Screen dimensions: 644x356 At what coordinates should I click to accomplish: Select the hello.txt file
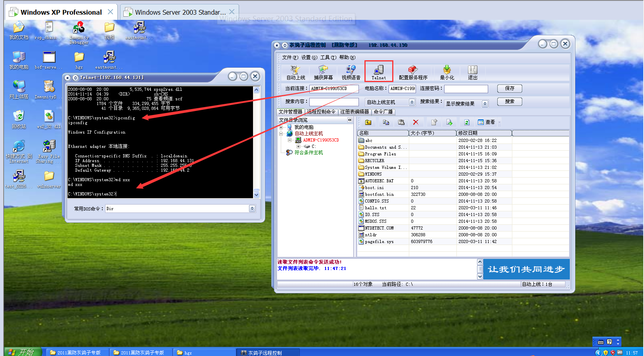click(x=463, y=208)
